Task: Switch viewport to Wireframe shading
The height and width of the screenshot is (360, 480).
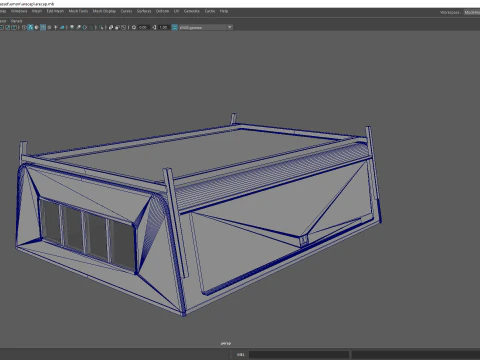Action: (24, 27)
